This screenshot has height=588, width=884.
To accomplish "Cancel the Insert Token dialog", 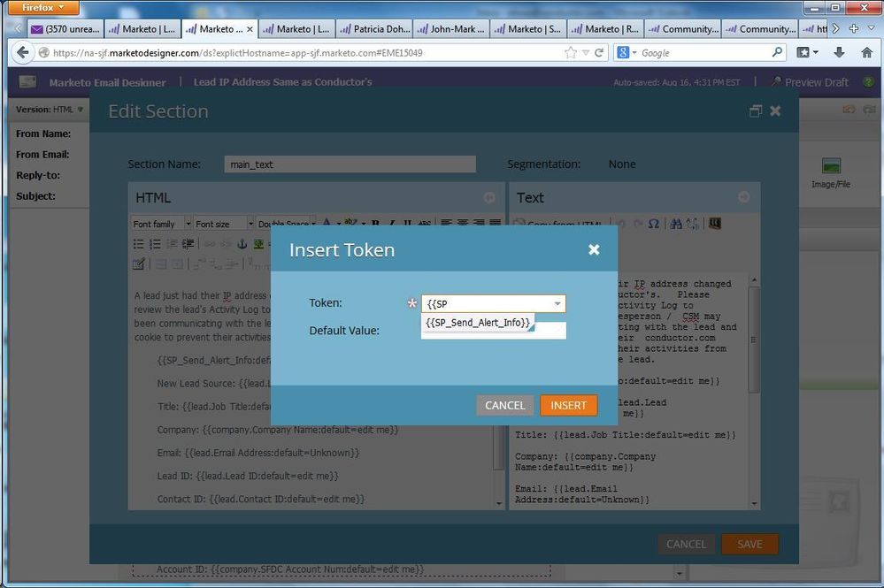I will (x=504, y=405).
